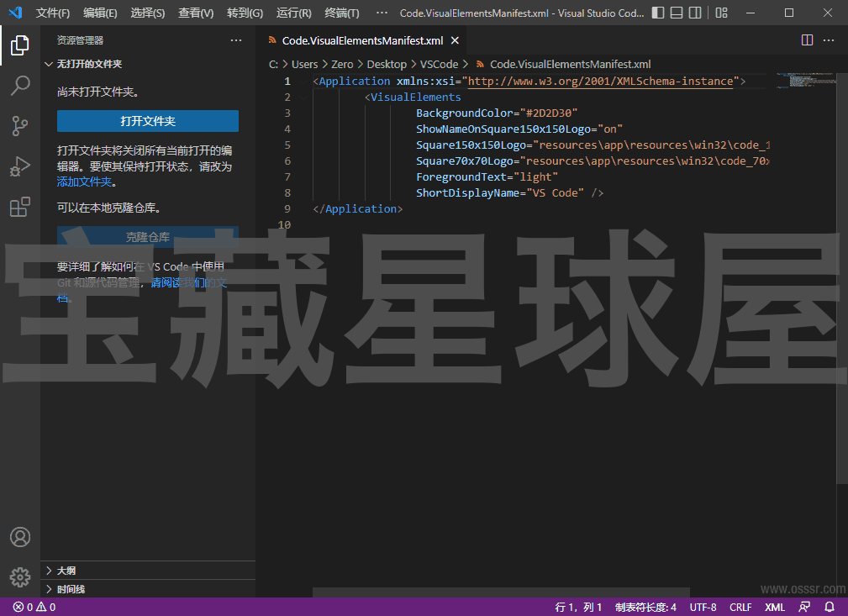The height and width of the screenshot is (616, 848).
Task: Close the Code.VisualElementsManifest.xml tab
Action: 455,40
